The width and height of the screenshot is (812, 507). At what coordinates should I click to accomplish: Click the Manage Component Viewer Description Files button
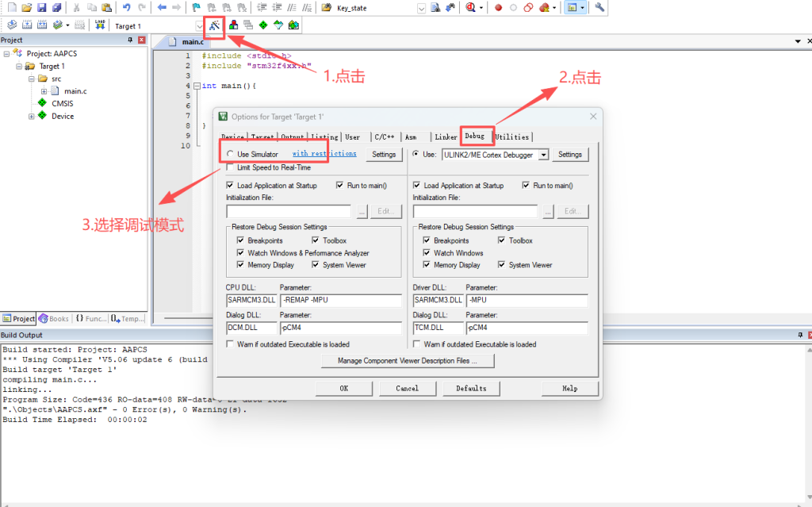[x=408, y=361]
